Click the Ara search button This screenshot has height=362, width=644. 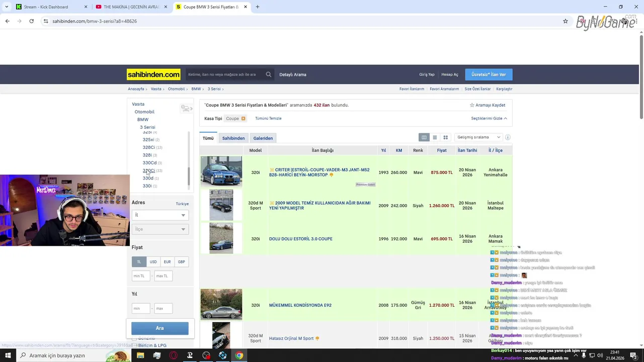(x=160, y=328)
